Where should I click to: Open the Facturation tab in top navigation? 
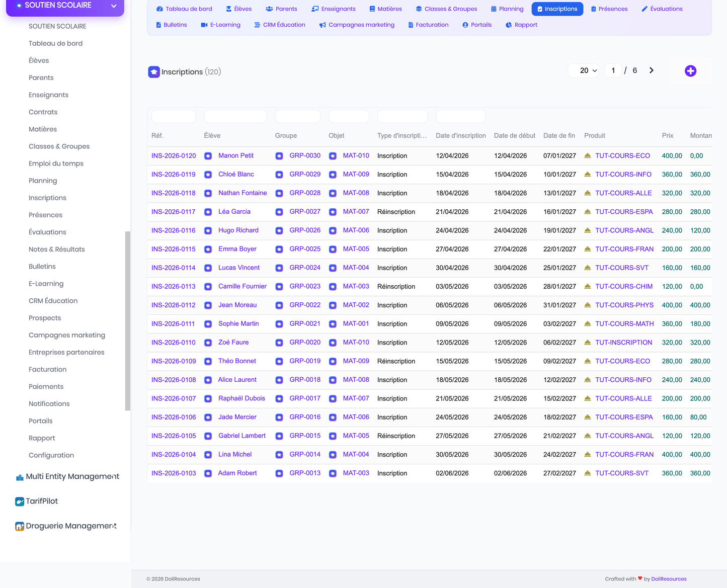pos(428,25)
